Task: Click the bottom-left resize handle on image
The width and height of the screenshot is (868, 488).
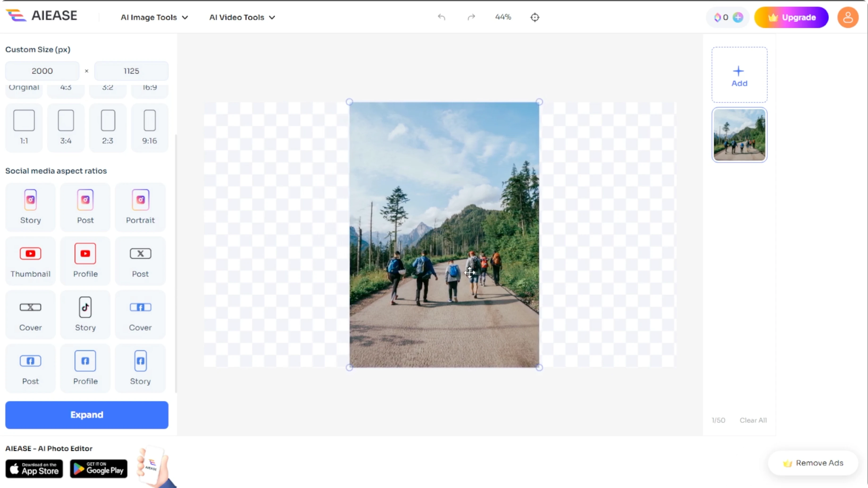Action: 349,368
